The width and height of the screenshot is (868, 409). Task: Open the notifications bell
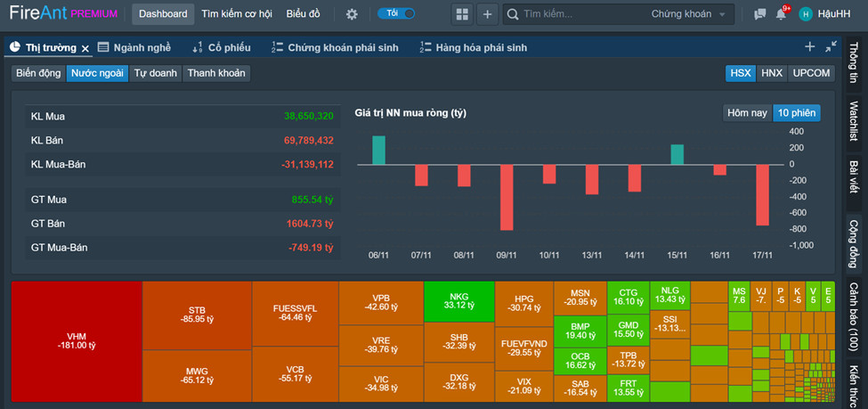[x=781, y=14]
